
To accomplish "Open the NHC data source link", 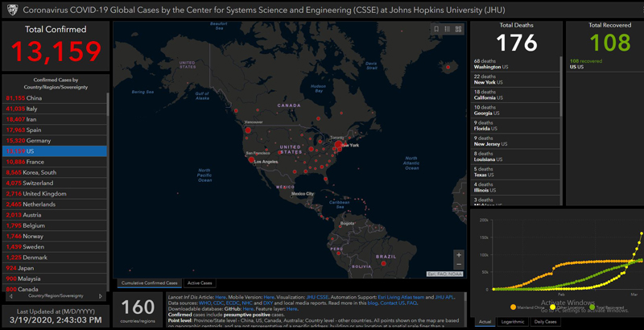I will (x=247, y=303).
